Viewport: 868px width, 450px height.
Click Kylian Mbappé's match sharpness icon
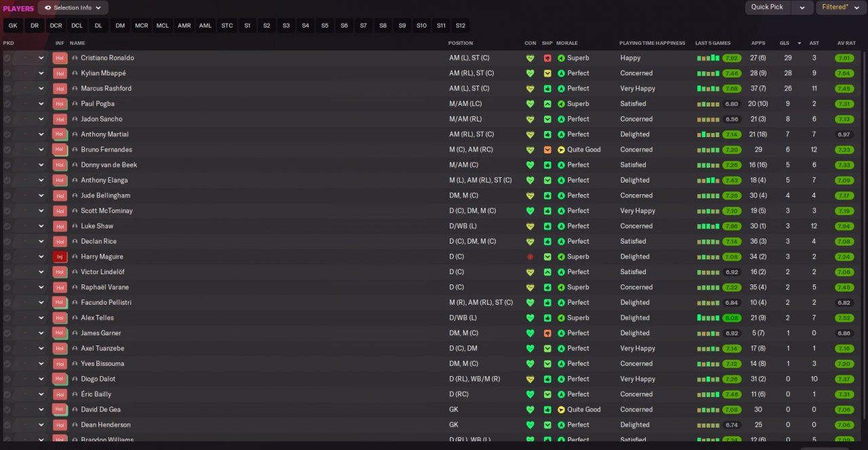pyautogui.click(x=547, y=73)
